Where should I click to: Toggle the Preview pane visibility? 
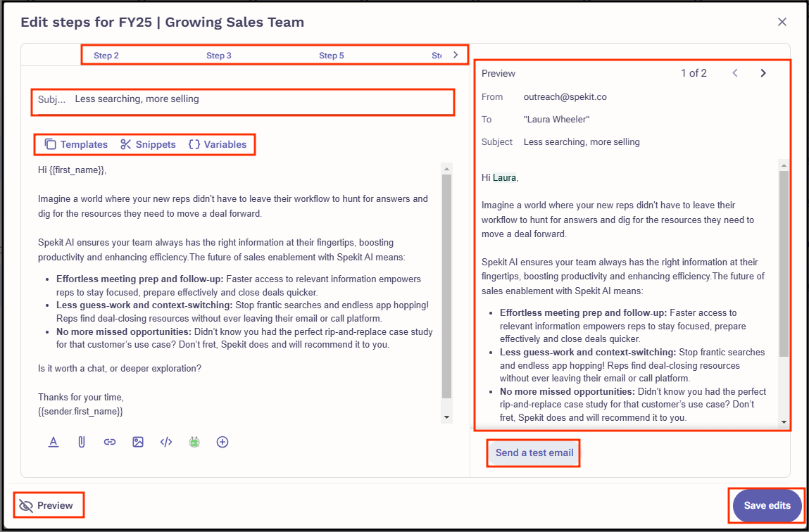(46, 506)
